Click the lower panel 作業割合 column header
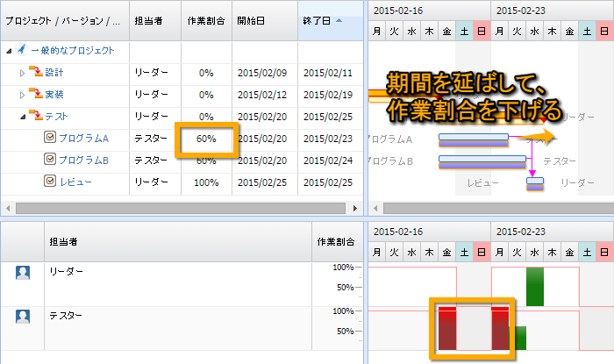 pyautogui.click(x=338, y=241)
